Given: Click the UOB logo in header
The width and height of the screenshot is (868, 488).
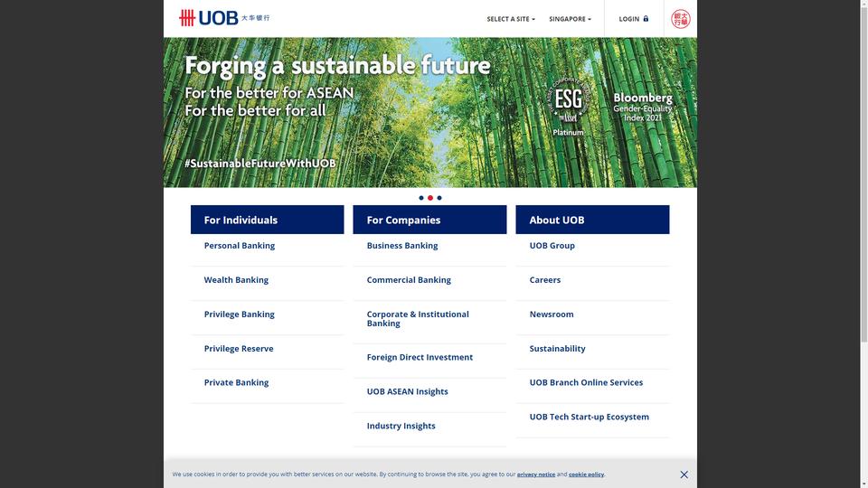Looking at the screenshot, I should [x=224, y=18].
